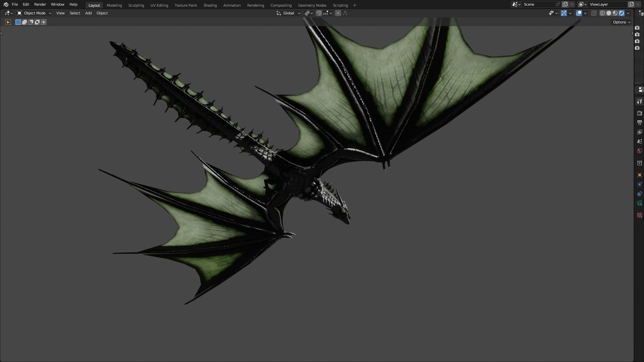Image resolution: width=644 pixels, height=362 pixels.
Task: Add new view layer copy icon
Action: click(631, 4)
